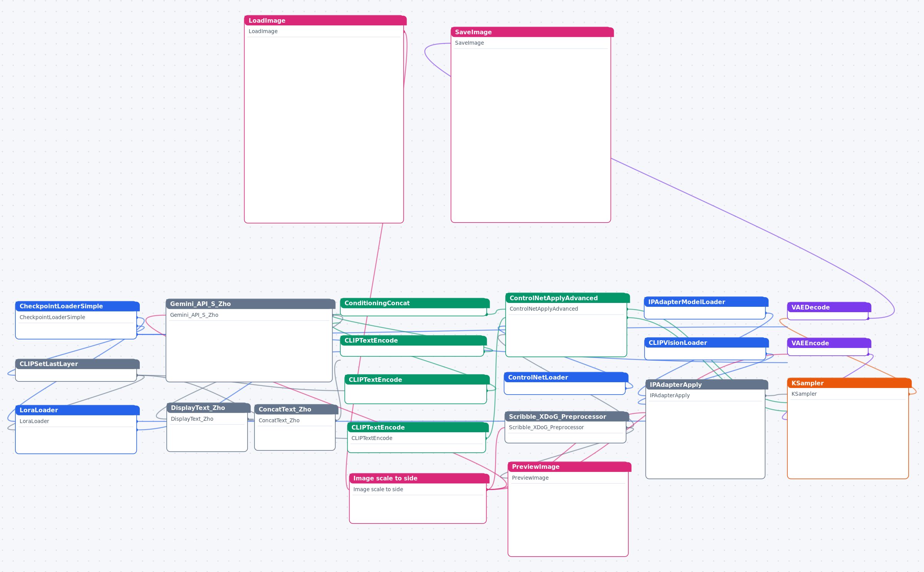Click the IPAdapterModelLoader node header
The height and width of the screenshot is (572, 924).
[706, 302]
